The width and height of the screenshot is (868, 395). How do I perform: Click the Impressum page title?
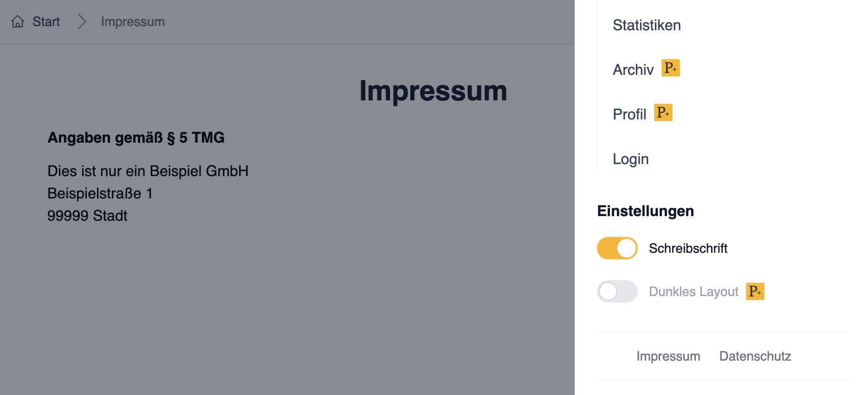433,91
